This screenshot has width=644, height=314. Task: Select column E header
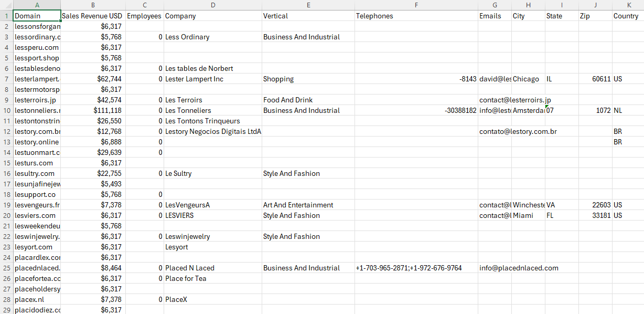[x=308, y=5]
